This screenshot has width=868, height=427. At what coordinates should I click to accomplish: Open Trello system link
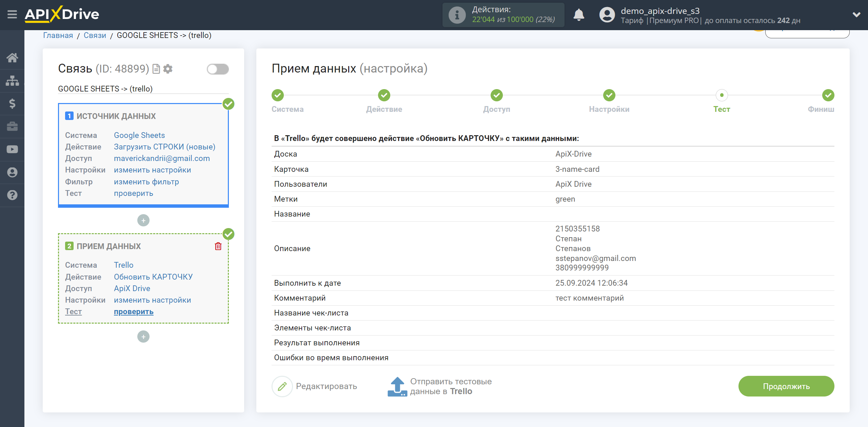pos(123,265)
